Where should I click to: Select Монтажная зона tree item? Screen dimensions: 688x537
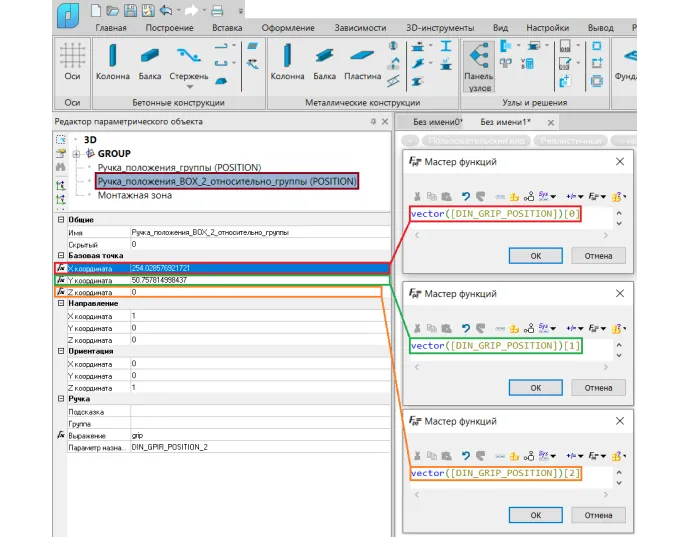tap(135, 195)
